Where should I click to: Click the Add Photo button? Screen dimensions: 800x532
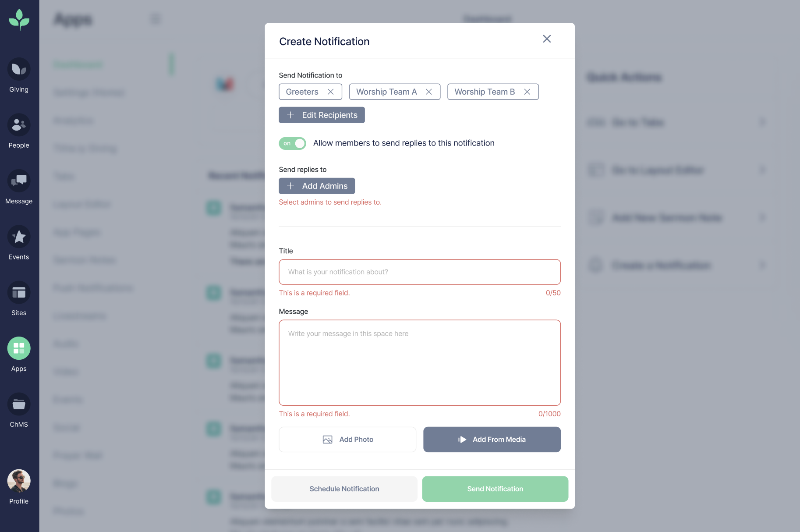[347, 440]
